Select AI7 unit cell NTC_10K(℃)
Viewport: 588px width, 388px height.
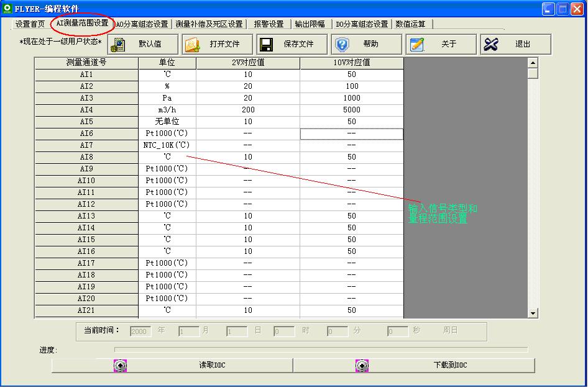pos(167,145)
